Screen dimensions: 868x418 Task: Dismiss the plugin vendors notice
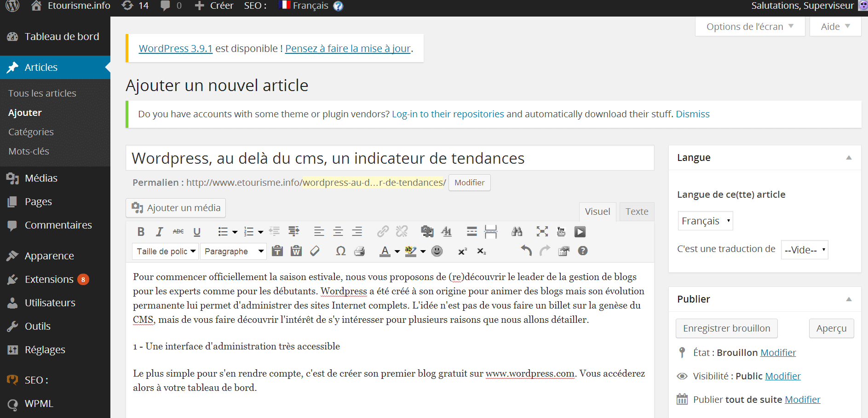pyautogui.click(x=692, y=114)
